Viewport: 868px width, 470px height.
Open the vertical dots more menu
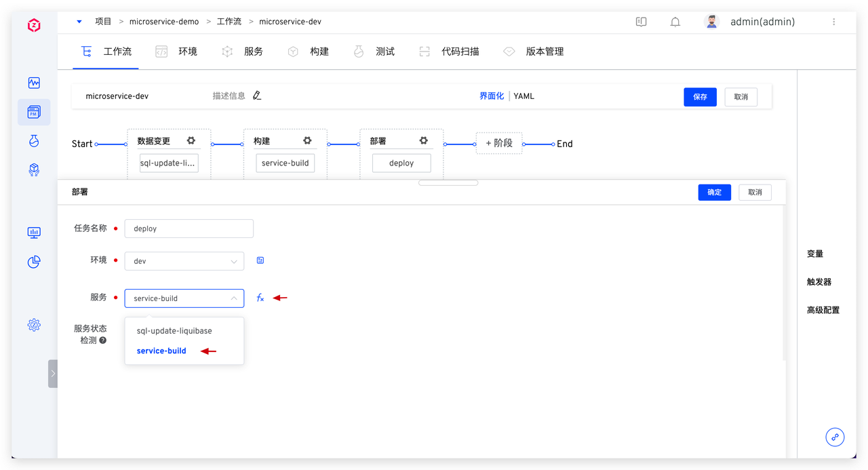point(834,22)
